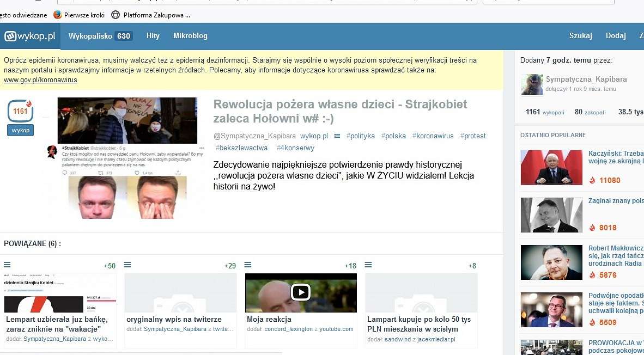Open the #polityka tag

point(360,136)
